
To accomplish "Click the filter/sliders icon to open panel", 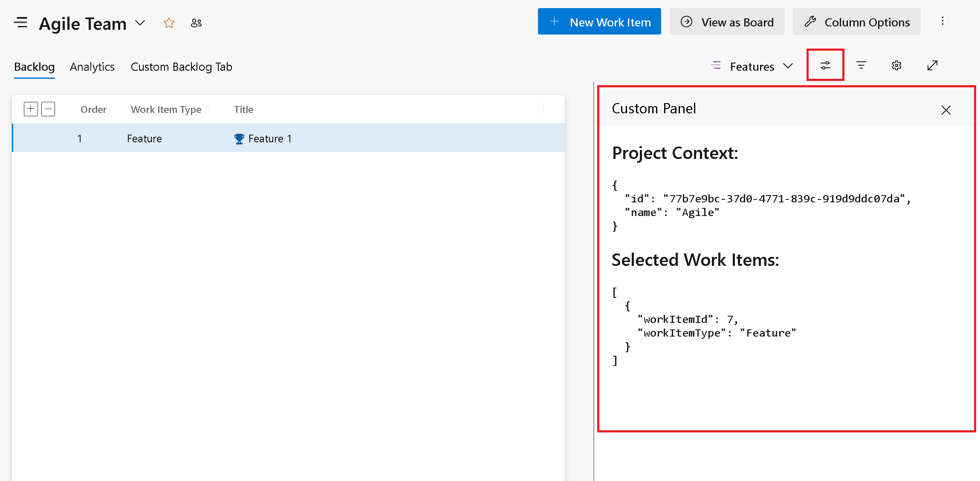I will tap(826, 65).
